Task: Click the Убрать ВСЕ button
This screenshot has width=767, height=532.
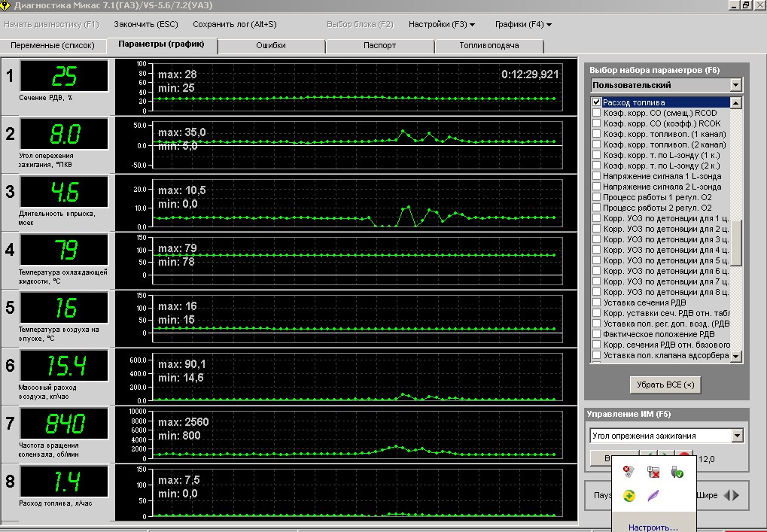Action: click(665, 385)
